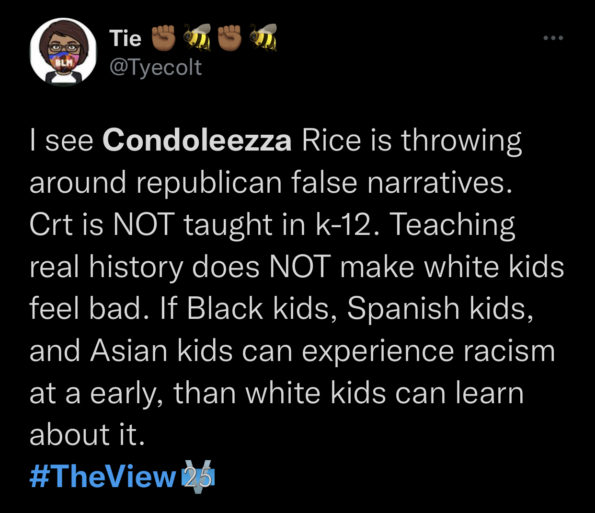The image size is (595, 513).
Task: Click the @Tyecolt username handle
Action: (x=156, y=68)
